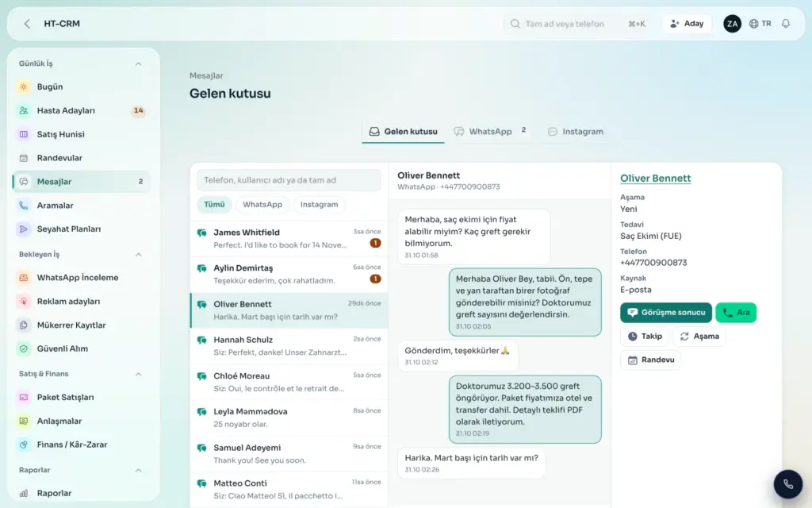Screen dimensions: 812x508
Task: Open Hasta Adayları in the sidebar
Action: coord(82,110)
